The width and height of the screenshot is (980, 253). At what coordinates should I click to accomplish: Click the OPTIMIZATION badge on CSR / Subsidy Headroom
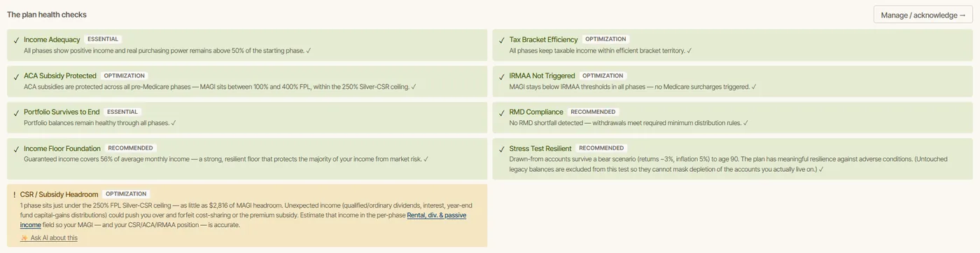(x=126, y=194)
